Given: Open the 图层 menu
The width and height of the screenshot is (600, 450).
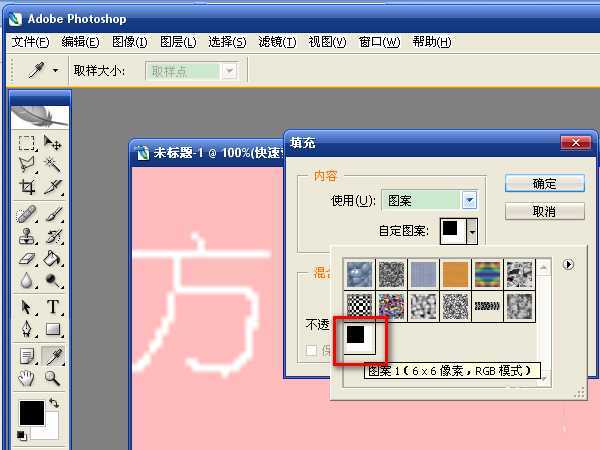Looking at the screenshot, I should [x=178, y=42].
